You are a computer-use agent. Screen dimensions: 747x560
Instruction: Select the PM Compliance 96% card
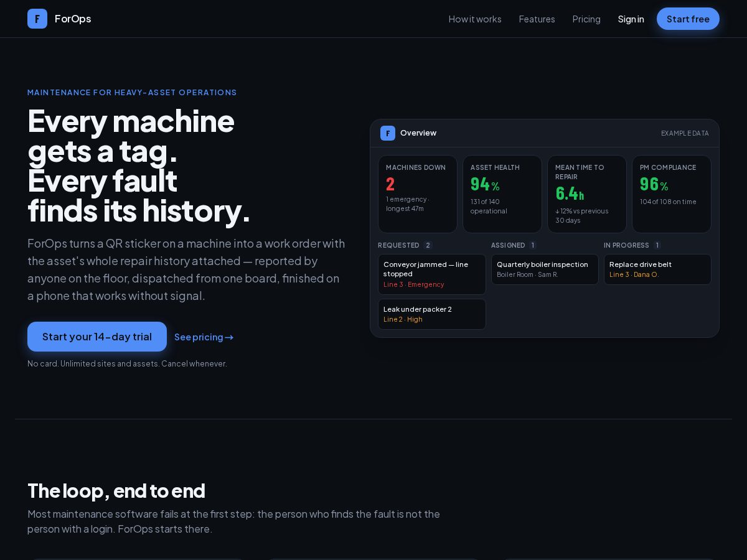point(672,194)
